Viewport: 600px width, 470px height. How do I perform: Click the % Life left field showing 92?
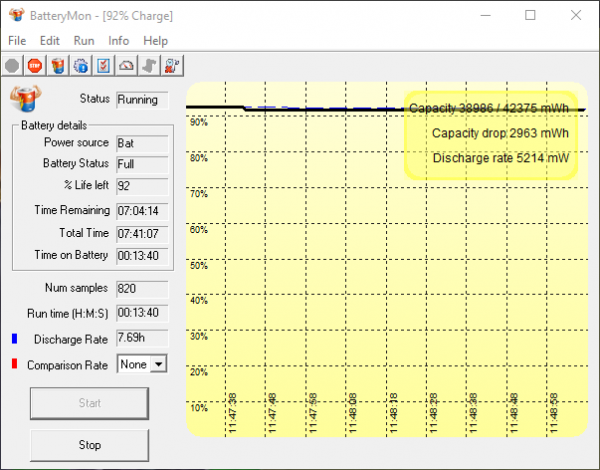tap(142, 186)
